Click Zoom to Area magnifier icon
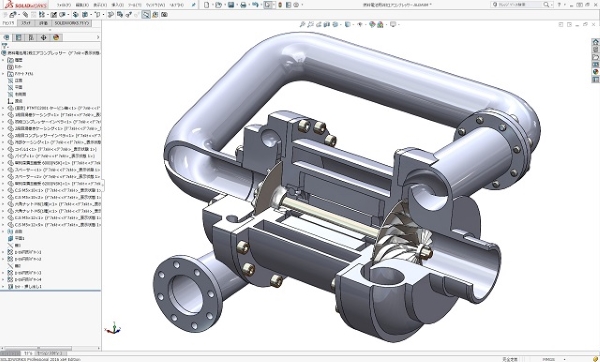The image size is (600, 362). [310, 24]
